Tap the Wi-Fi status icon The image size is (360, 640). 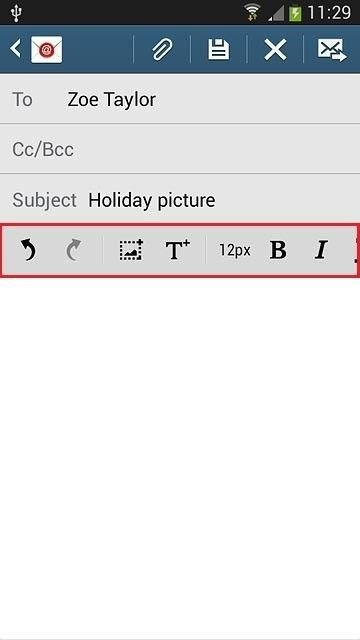(253, 13)
